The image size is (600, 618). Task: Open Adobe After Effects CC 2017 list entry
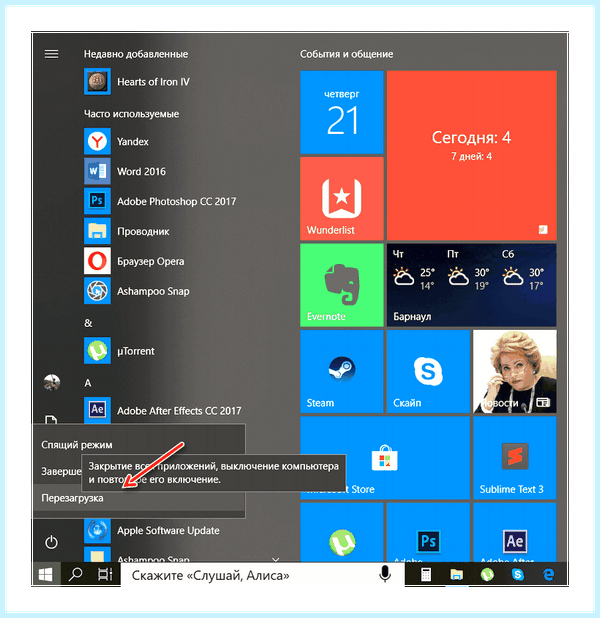tap(164, 410)
